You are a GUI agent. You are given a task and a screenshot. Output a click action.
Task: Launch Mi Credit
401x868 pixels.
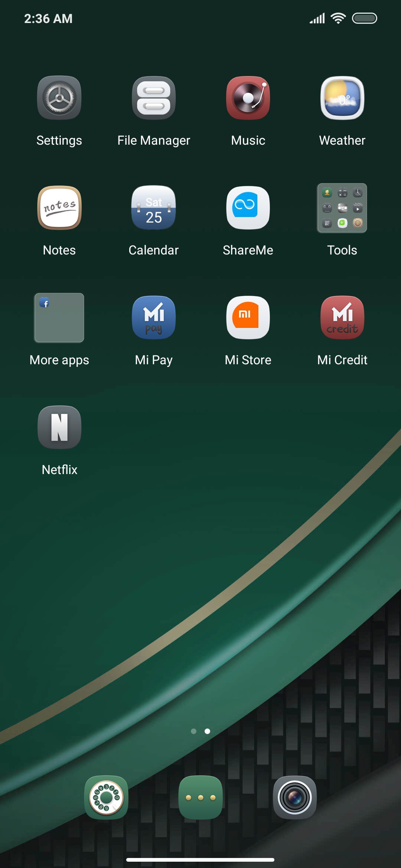(x=342, y=318)
